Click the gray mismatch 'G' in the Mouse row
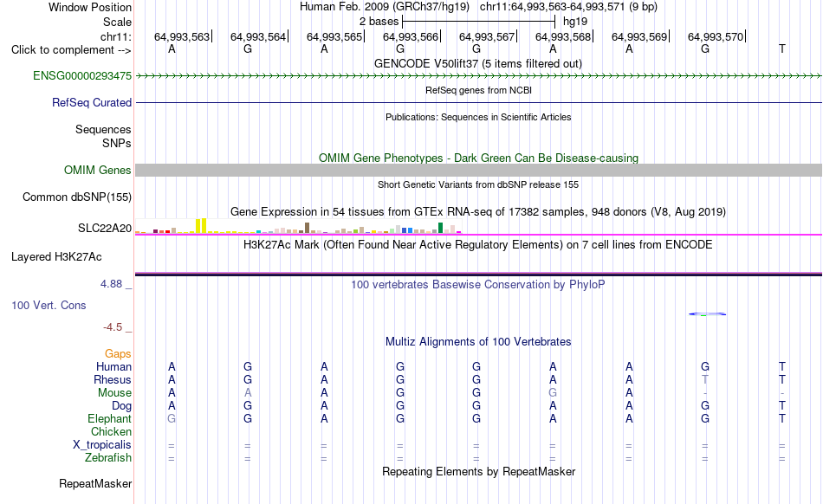Image resolution: width=823 pixels, height=504 pixels. [x=553, y=392]
